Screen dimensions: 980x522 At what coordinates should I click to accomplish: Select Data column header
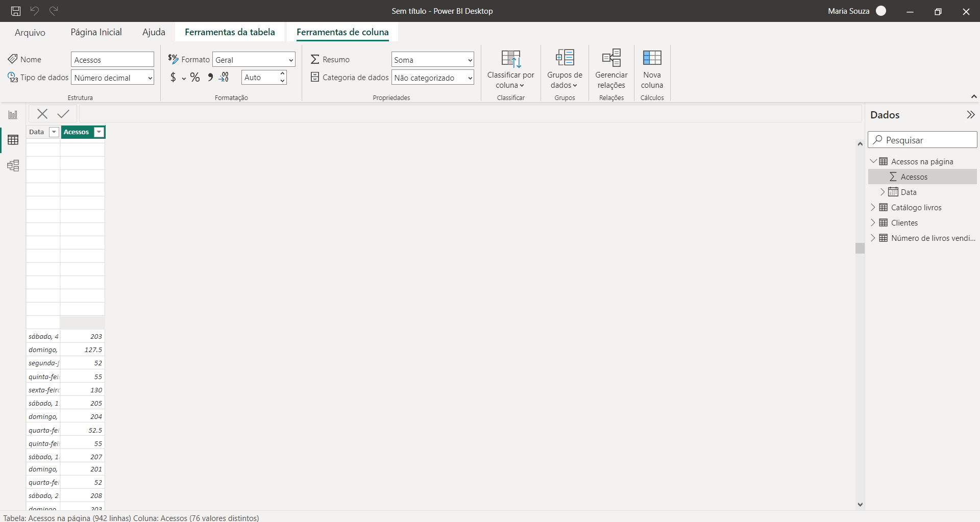37,132
